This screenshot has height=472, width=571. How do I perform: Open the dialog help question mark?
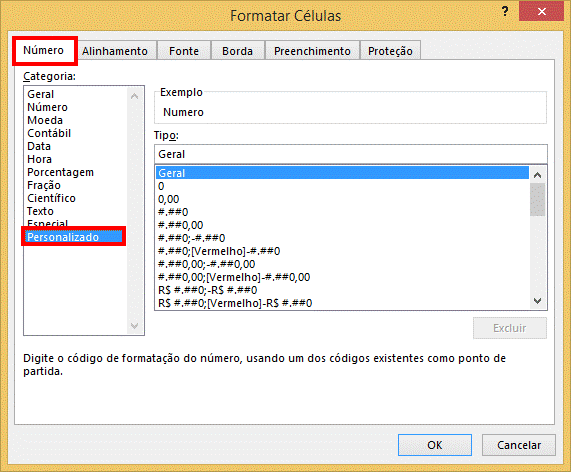[x=505, y=12]
